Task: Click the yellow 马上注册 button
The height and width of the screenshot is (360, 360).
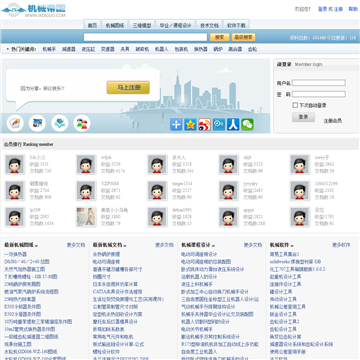Action: [128, 87]
